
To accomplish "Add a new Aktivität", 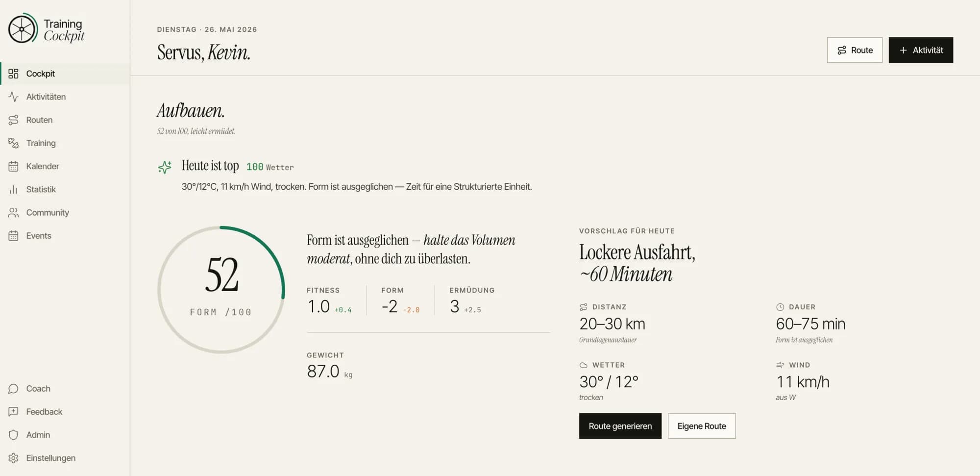I will 921,50.
